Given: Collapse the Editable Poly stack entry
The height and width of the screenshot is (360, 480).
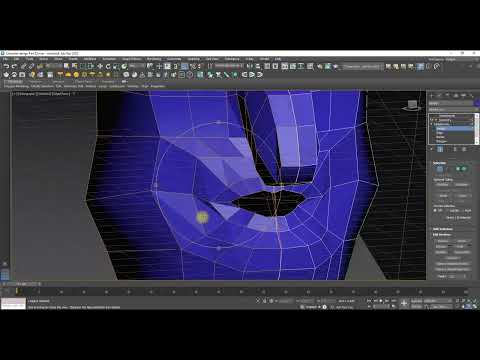Looking at the screenshot, I should [x=432, y=124].
